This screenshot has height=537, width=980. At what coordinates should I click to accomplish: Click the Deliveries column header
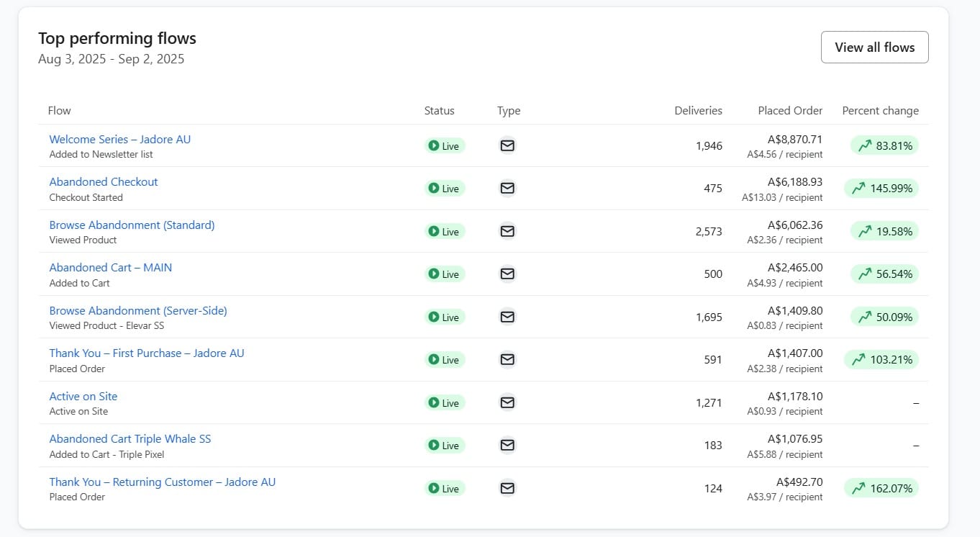(698, 111)
